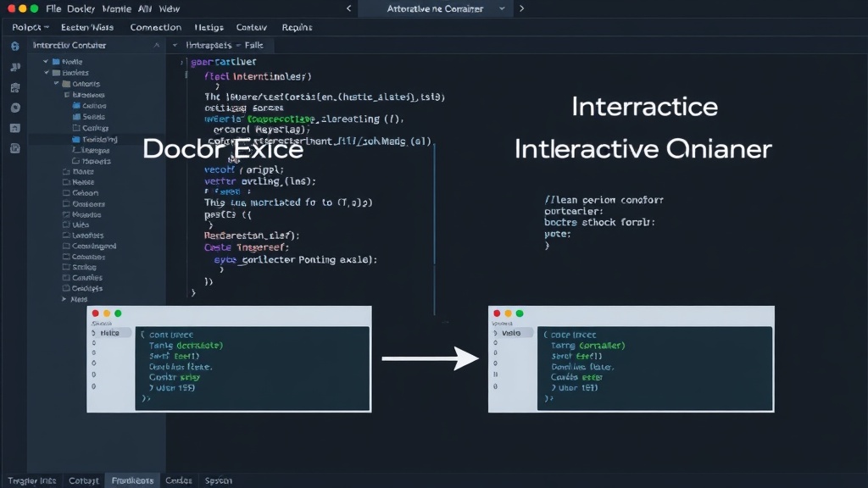Click the grey folder icon beside Hadees

click(x=56, y=73)
